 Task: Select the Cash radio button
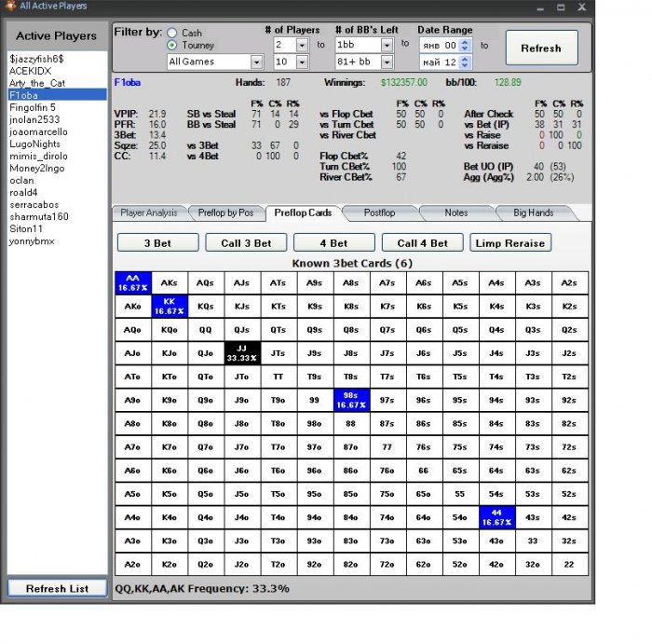coord(171,33)
